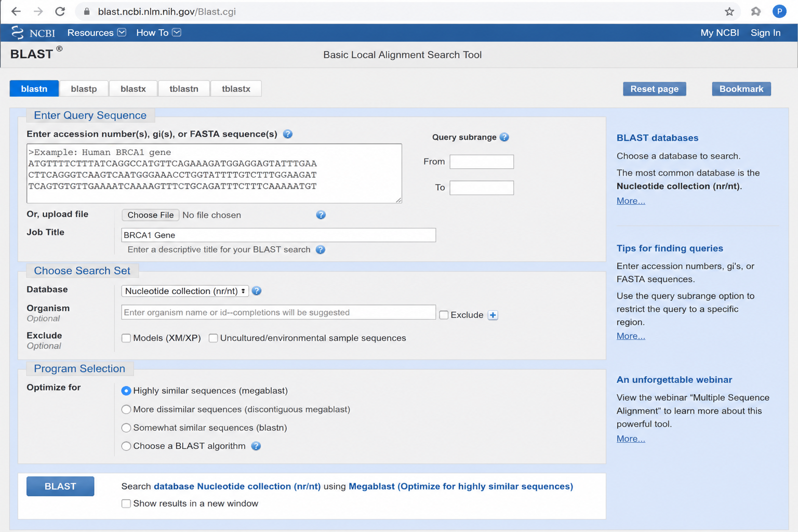The height and width of the screenshot is (532, 798).
Task: Focus the FASTA query sequence text area
Action: pyautogui.click(x=214, y=174)
